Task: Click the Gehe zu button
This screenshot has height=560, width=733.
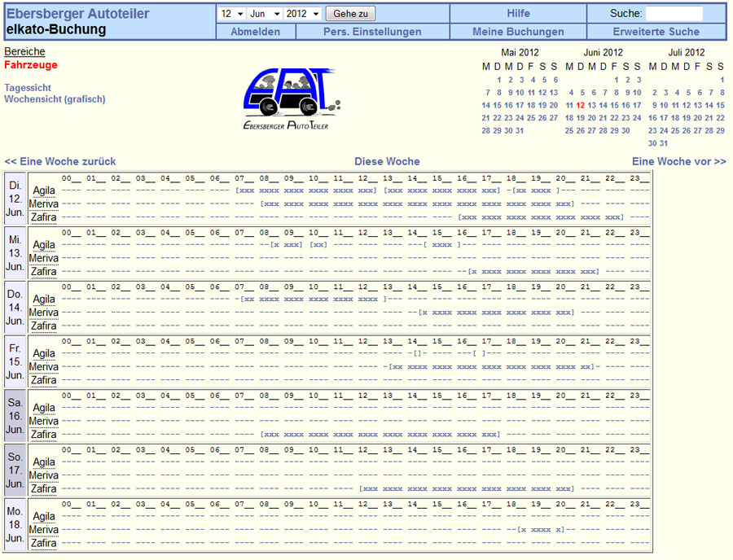Action: click(350, 14)
